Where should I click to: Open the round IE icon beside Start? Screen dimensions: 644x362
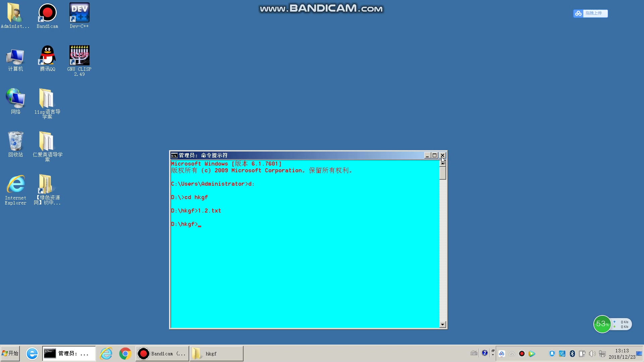coord(32,354)
